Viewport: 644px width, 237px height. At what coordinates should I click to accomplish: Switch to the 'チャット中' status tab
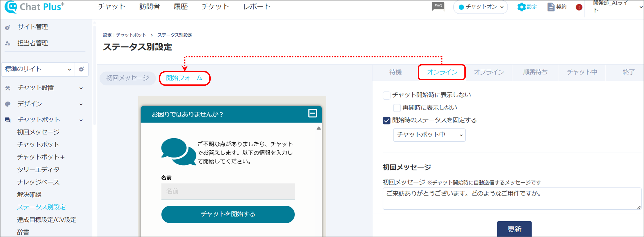(582, 72)
